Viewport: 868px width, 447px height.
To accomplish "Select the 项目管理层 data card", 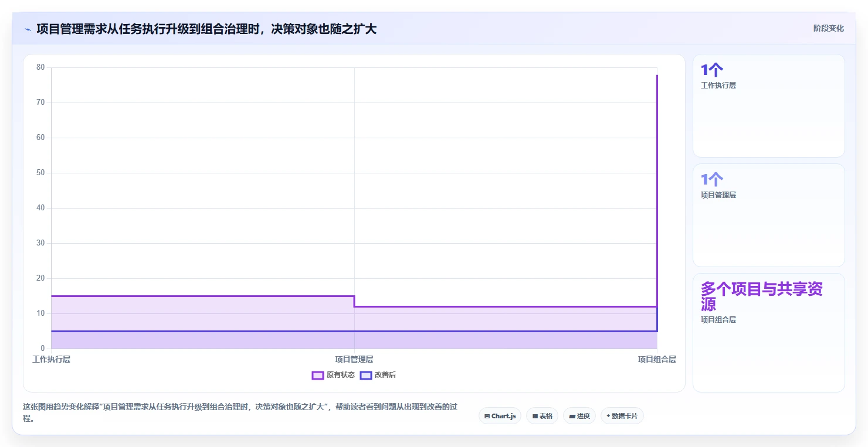I will click(x=769, y=216).
